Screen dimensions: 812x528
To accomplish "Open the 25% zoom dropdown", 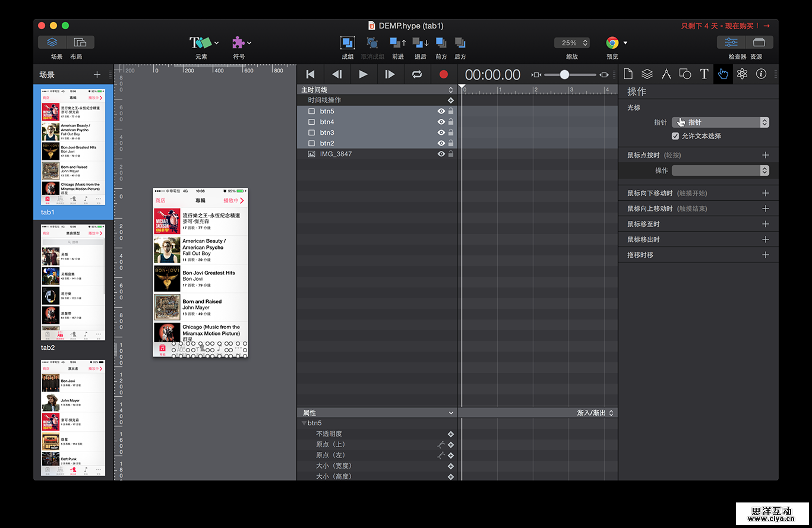I will click(571, 43).
